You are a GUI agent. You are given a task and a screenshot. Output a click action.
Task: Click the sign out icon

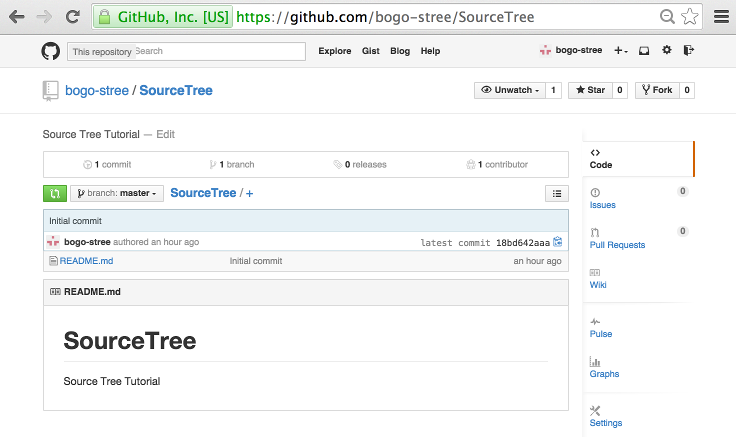click(x=689, y=50)
